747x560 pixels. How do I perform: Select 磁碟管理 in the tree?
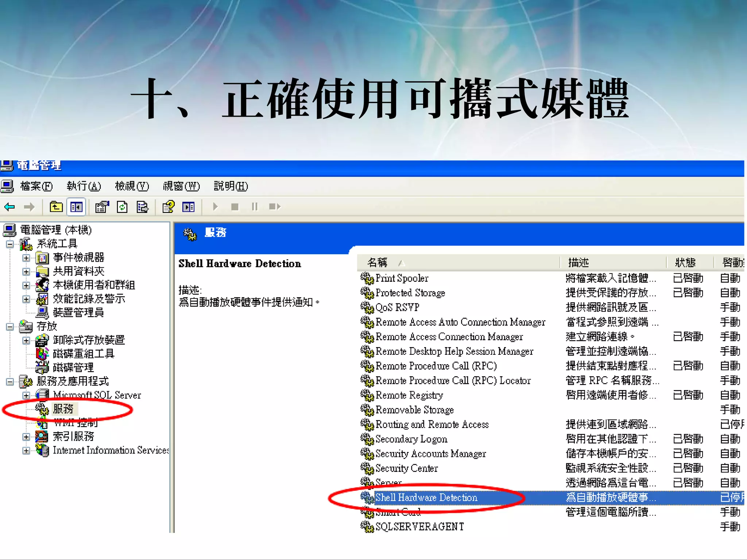point(73,367)
